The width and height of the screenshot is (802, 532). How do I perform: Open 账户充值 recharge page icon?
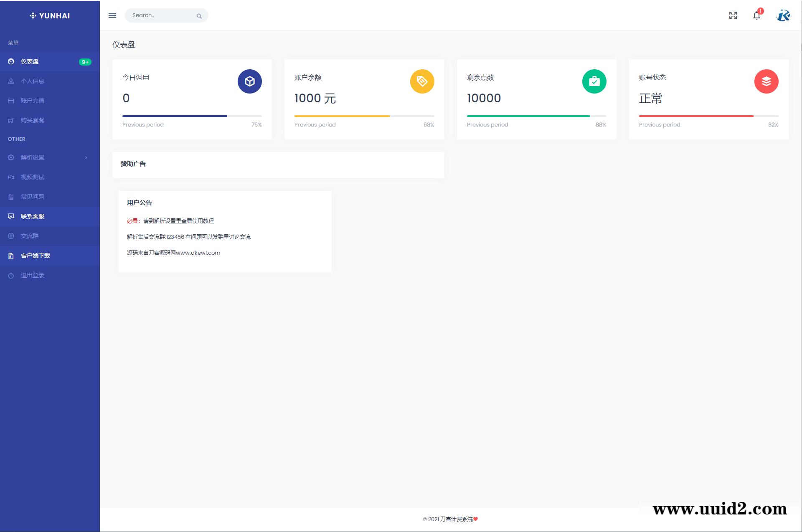[x=11, y=101]
